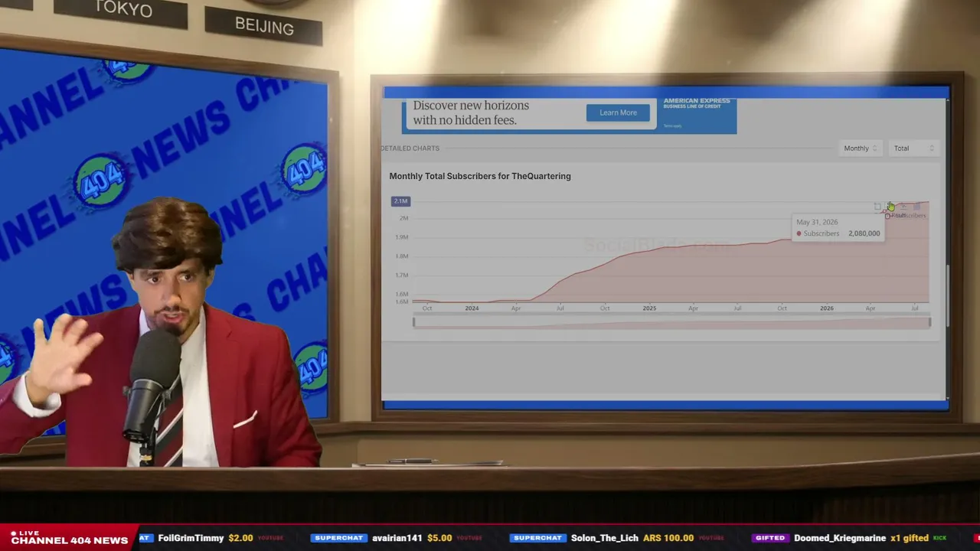This screenshot has width=980, height=551.
Task: Click the 2026 x-axis label
Action: point(827,308)
